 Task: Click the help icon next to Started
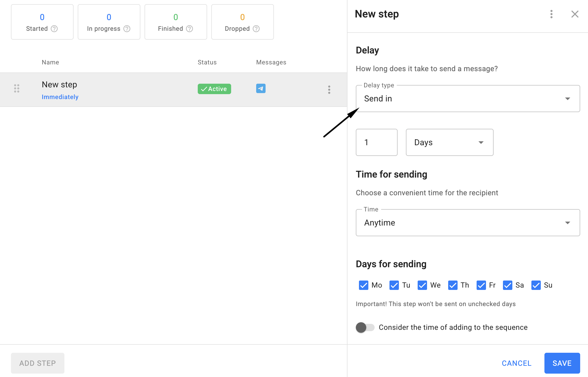[54, 29]
